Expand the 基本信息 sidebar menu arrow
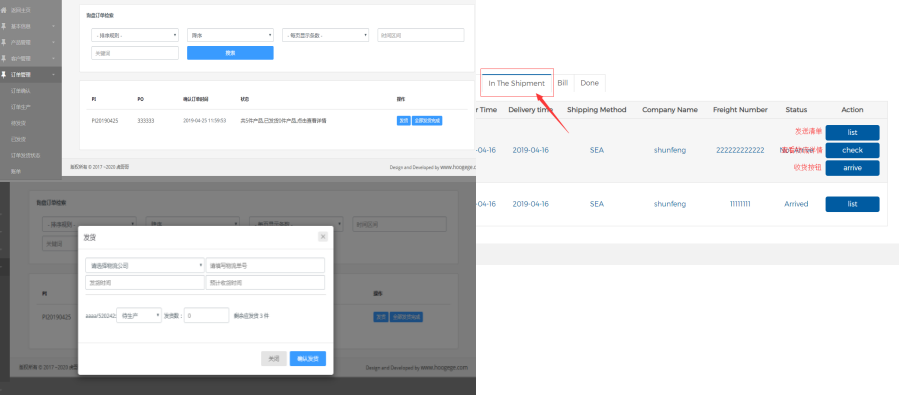Screen dimensions: 899x396 tap(53, 26)
